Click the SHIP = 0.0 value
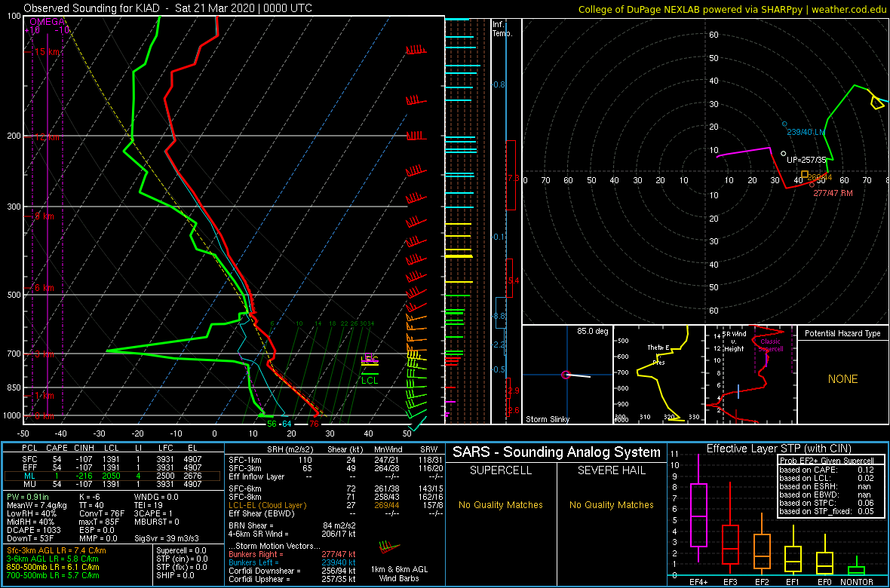 176,575
